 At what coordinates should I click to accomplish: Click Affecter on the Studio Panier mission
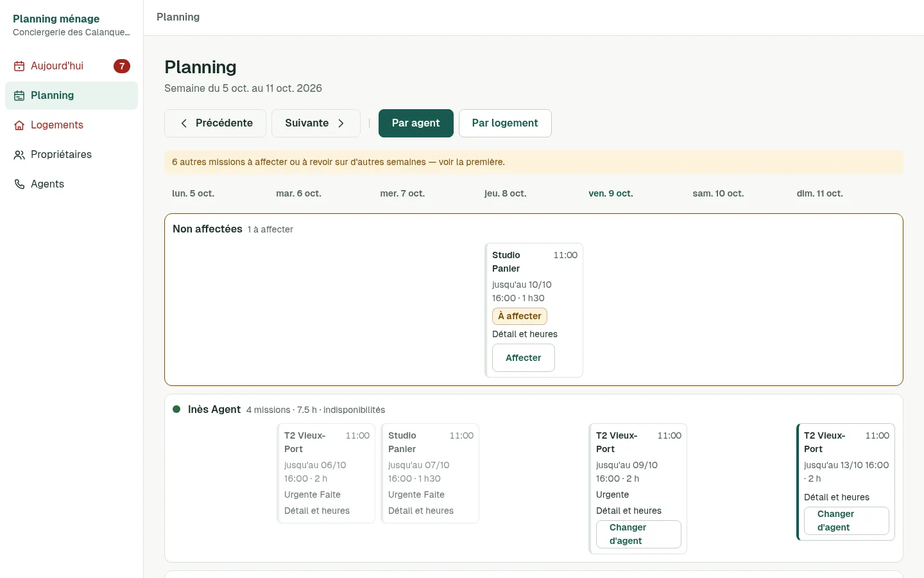(524, 358)
